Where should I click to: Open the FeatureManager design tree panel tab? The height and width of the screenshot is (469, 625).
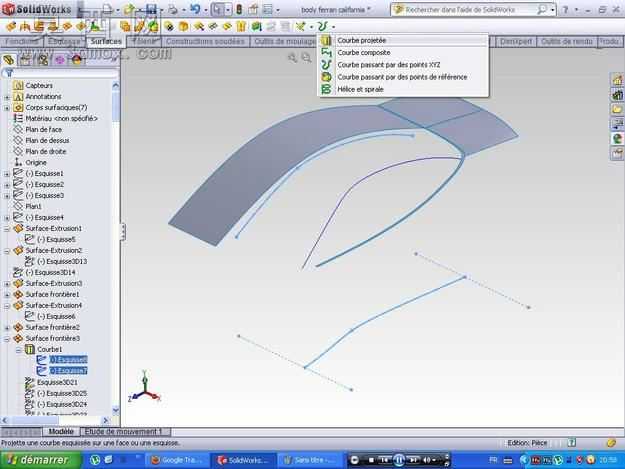[x=9, y=60]
